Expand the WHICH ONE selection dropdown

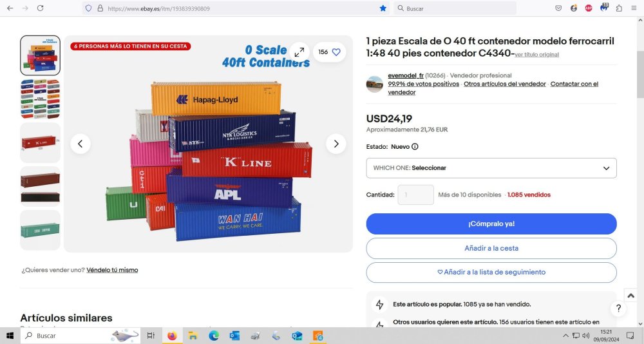[491, 168]
